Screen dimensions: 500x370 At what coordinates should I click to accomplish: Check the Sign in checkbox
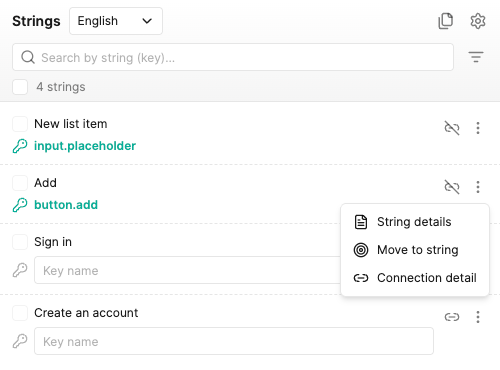[x=20, y=242]
